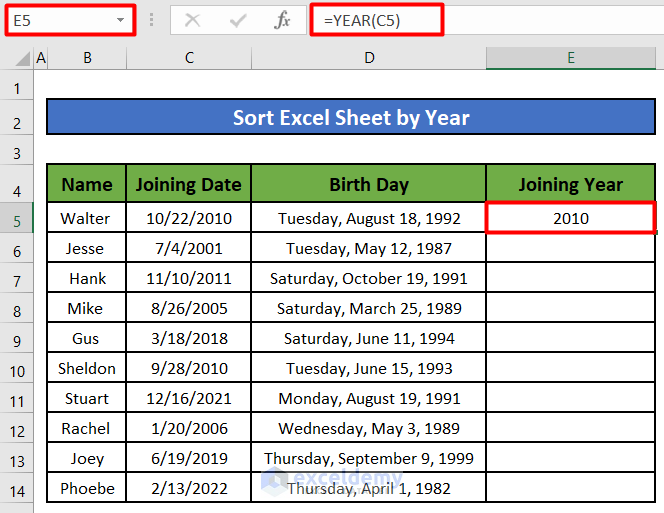Select column D header
664x513 pixels.
point(369,59)
